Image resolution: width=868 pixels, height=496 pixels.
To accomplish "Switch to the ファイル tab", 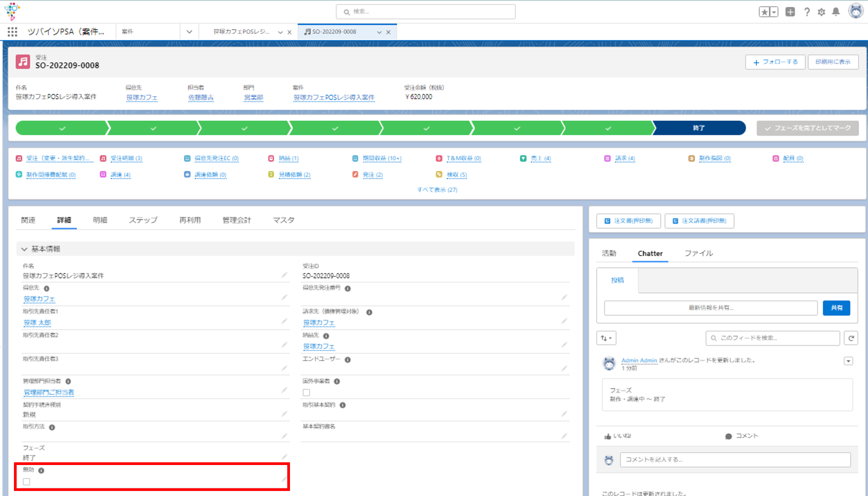I will point(698,253).
